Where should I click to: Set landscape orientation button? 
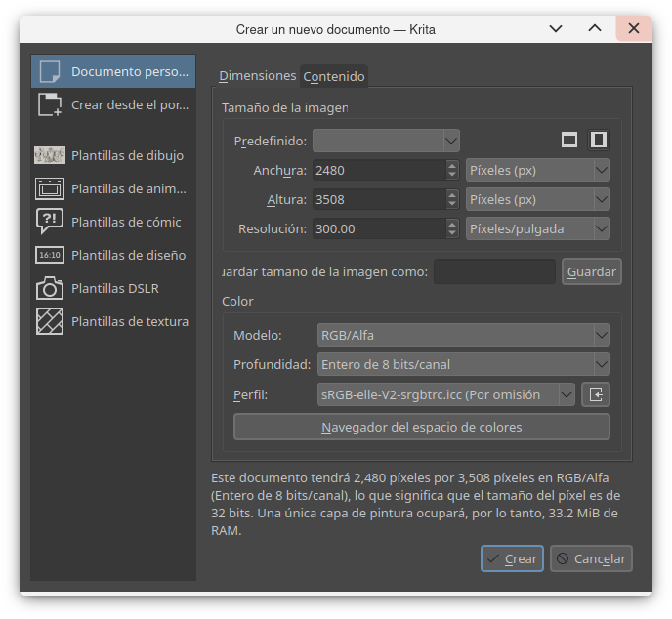[x=569, y=141]
